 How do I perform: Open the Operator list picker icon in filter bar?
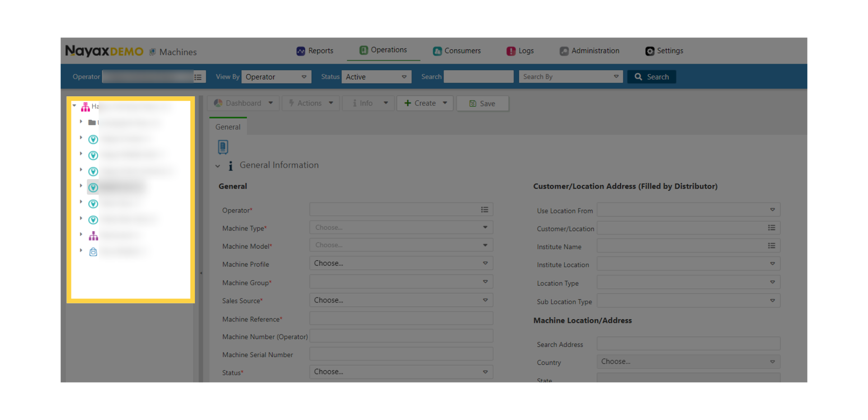198,77
